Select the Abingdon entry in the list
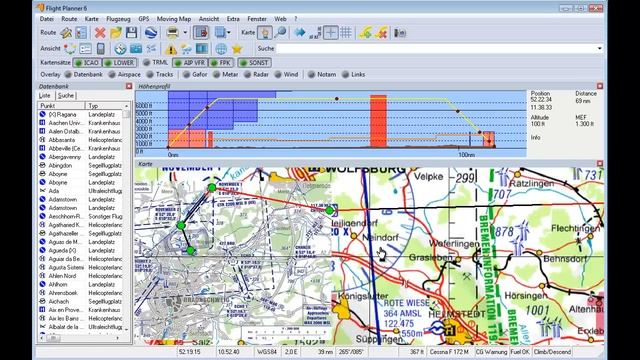 (81, 165)
